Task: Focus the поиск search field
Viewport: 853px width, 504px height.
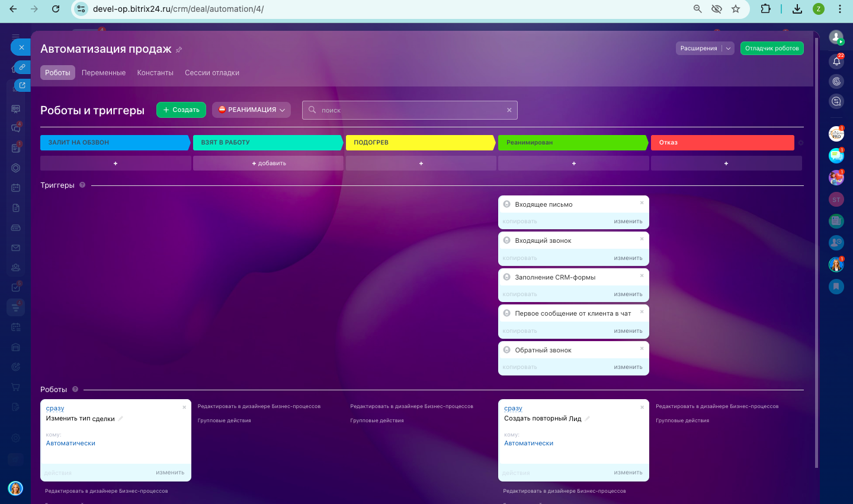Action: pyautogui.click(x=410, y=110)
